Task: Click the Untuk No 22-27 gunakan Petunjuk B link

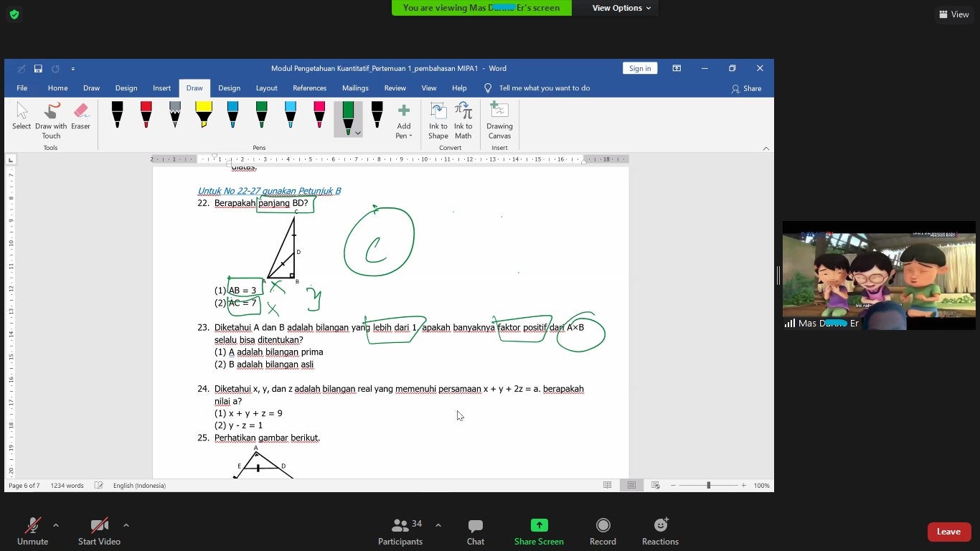Action: click(269, 191)
